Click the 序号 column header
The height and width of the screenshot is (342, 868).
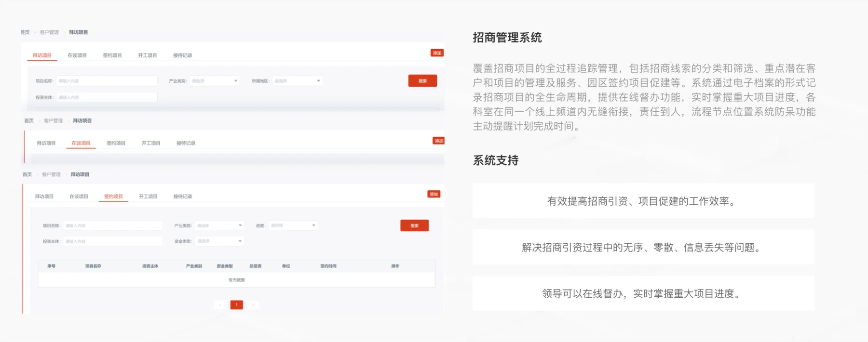pyautogui.click(x=51, y=266)
